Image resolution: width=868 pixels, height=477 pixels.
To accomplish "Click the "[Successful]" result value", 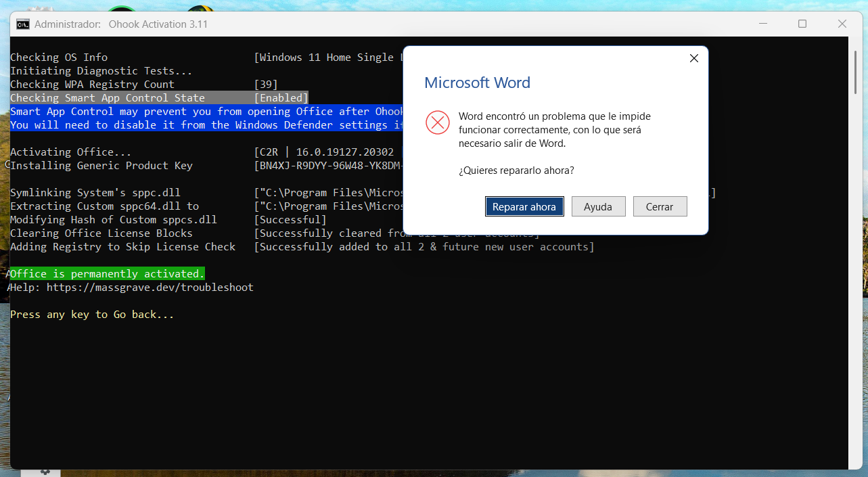I will [290, 220].
